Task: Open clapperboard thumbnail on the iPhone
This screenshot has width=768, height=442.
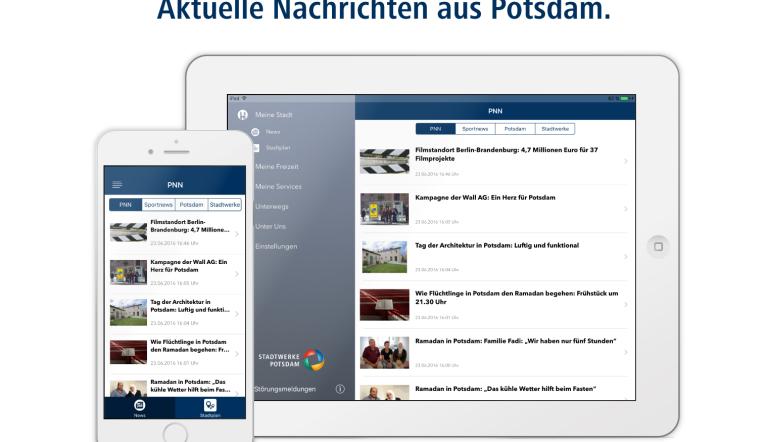Action: (128, 232)
